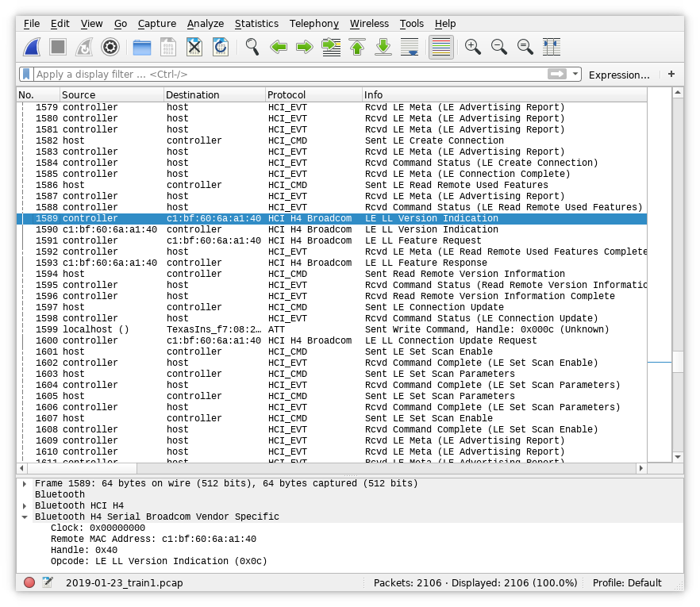The image size is (700, 607).
Task: Click the Zoom in magnifier icon
Action: pyautogui.click(x=473, y=47)
